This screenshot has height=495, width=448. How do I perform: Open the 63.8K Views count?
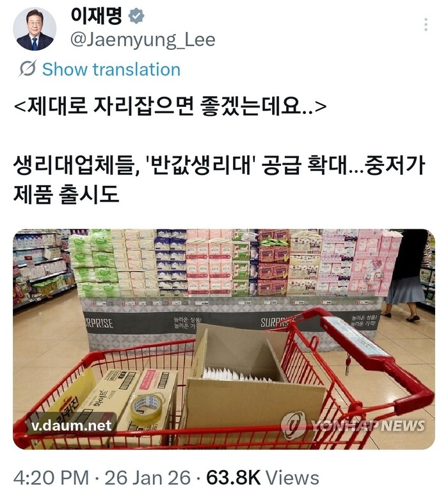pos(262,478)
